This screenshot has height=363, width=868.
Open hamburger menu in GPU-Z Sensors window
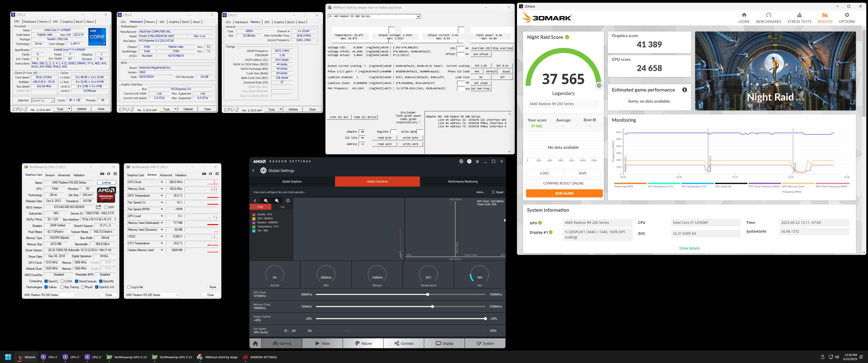pos(217,174)
